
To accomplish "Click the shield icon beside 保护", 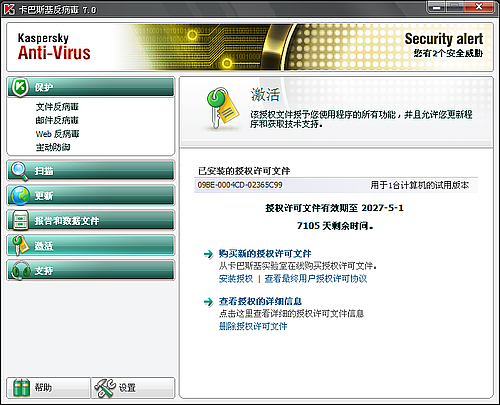I will tap(20, 87).
